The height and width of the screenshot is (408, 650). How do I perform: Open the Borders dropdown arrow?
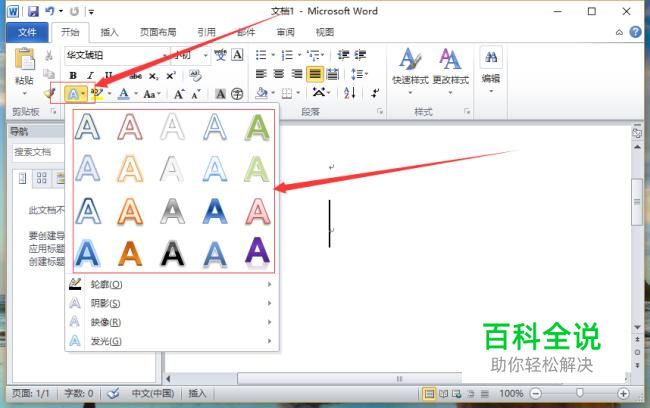(298, 93)
